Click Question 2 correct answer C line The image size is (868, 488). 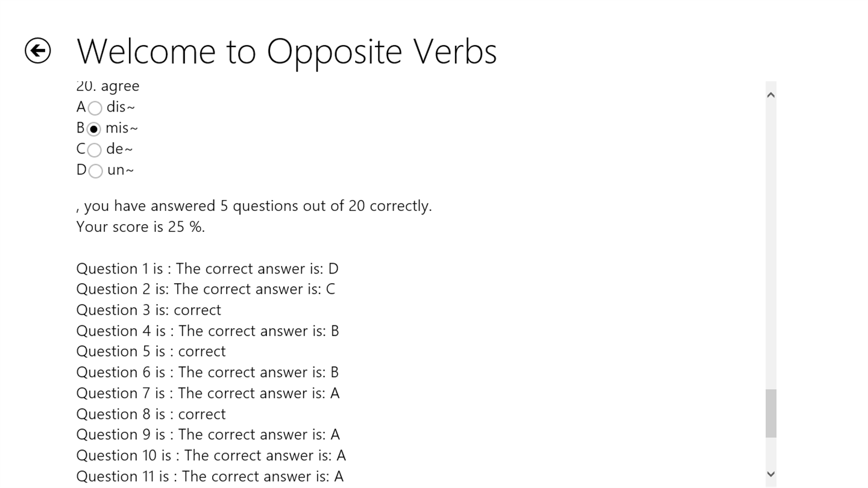[206, 289]
